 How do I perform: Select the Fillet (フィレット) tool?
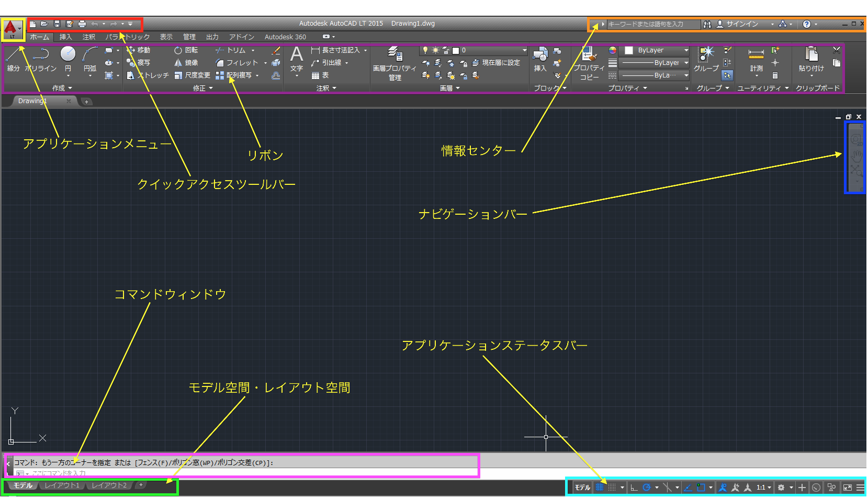point(236,63)
